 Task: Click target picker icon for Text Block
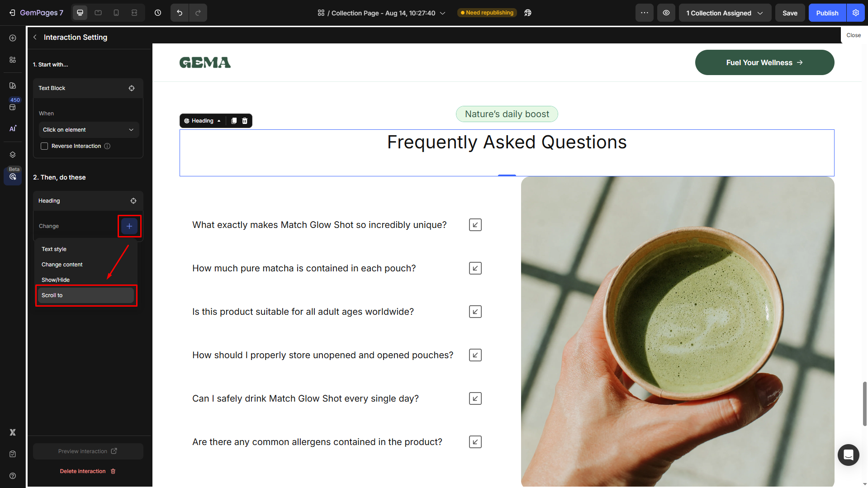[132, 88]
